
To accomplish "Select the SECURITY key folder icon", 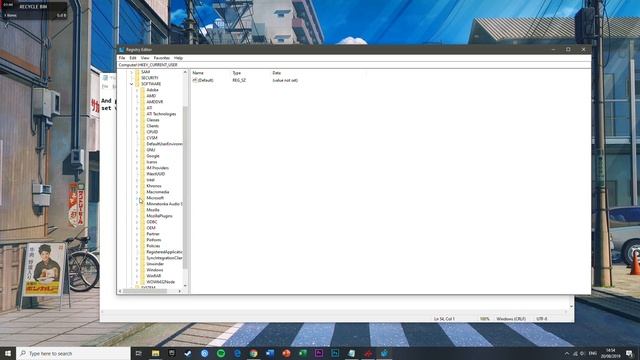I will click(x=138, y=78).
